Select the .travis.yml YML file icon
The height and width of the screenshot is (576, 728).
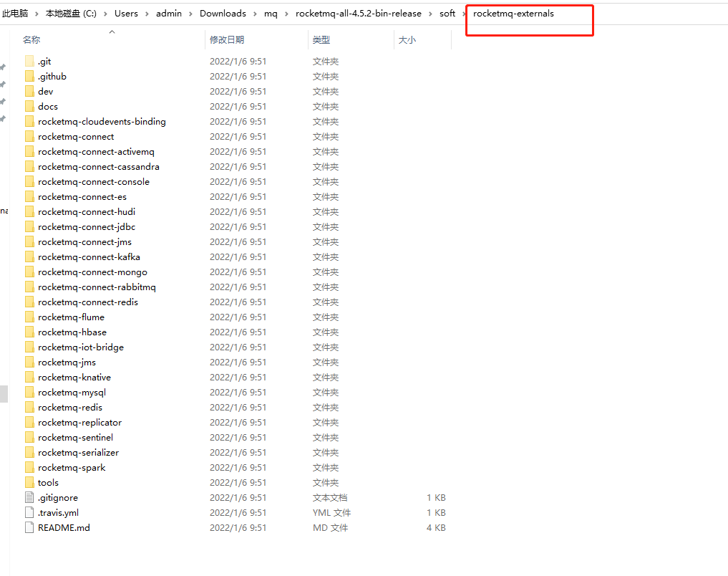[29, 512]
